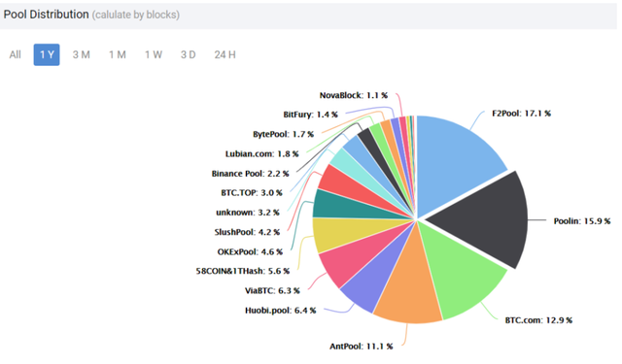622x364 pixels.
Task: Select the All time range tab
Action: (x=16, y=54)
